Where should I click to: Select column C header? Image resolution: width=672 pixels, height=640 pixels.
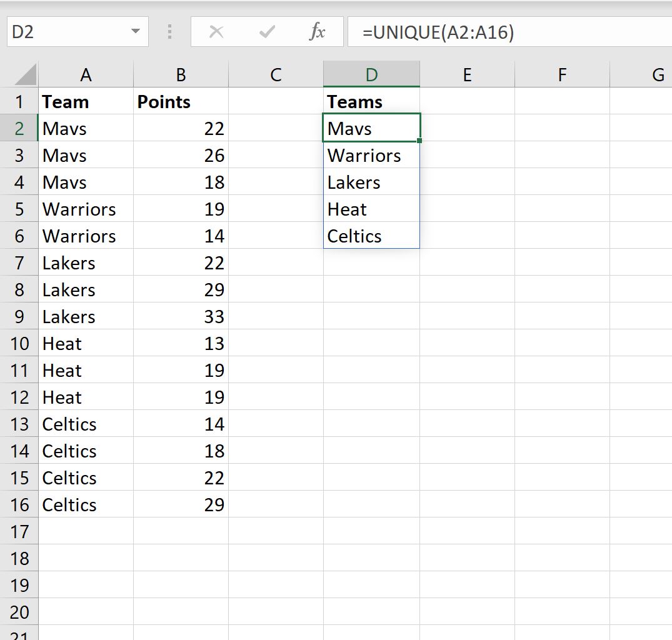[x=276, y=74]
